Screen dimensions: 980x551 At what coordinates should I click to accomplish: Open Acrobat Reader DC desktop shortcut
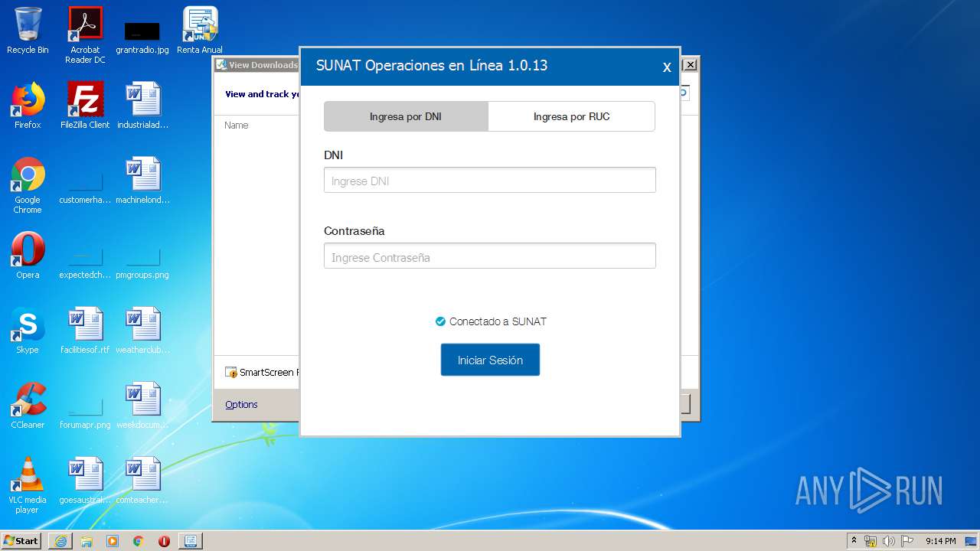[85, 34]
